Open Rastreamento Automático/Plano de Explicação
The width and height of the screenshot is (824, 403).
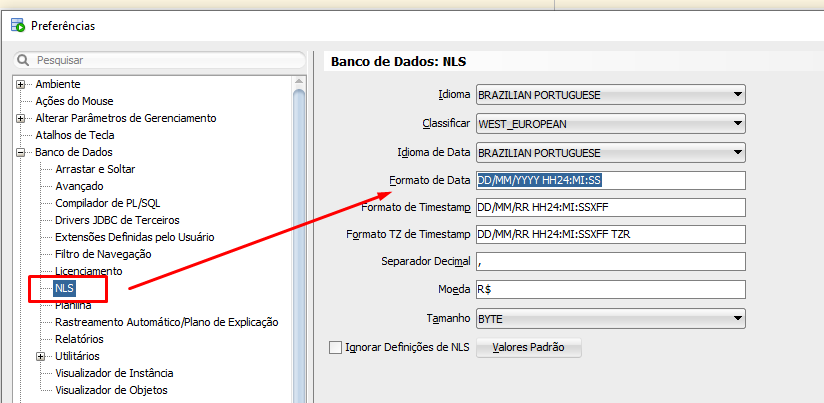(x=167, y=322)
